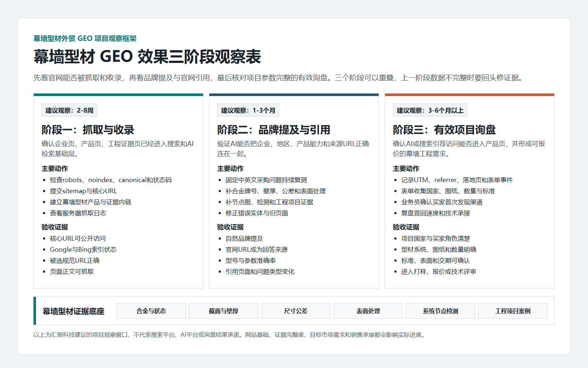The image size is (588, 368).
Task: Click the footer disclaimer starting 以上为汇报科技建议
Action: click(230, 335)
